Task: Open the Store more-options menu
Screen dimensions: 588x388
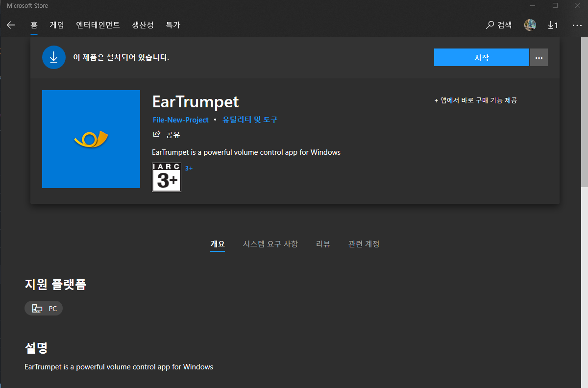Action: point(576,25)
